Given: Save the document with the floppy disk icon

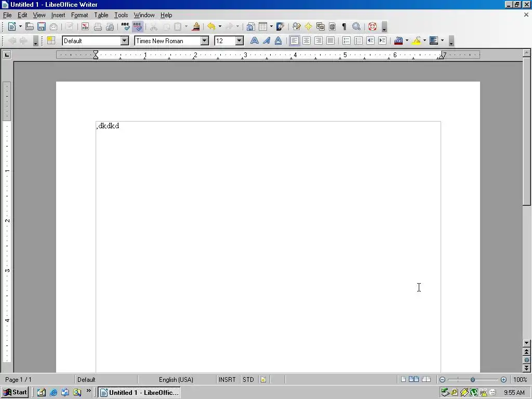Looking at the screenshot, I should point(42,26).
